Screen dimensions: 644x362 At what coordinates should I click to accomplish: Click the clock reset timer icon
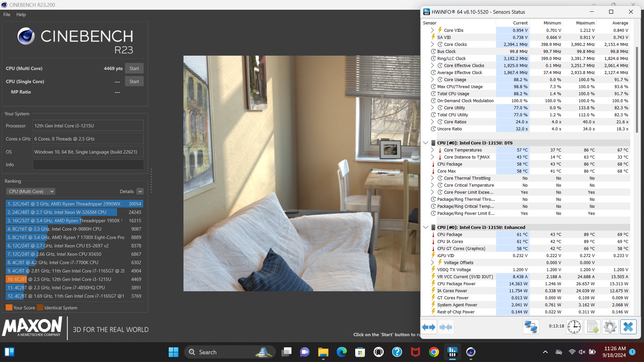click(574, 327)
